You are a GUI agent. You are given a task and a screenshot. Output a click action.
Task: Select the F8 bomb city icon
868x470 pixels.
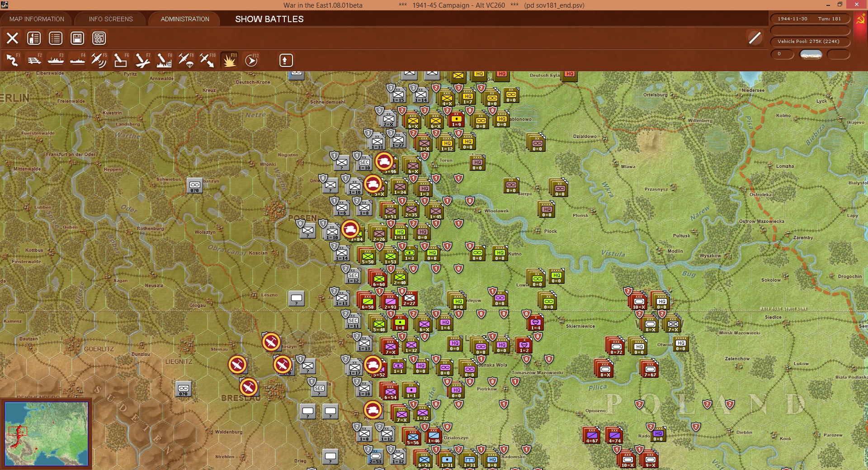pos(164,60)
